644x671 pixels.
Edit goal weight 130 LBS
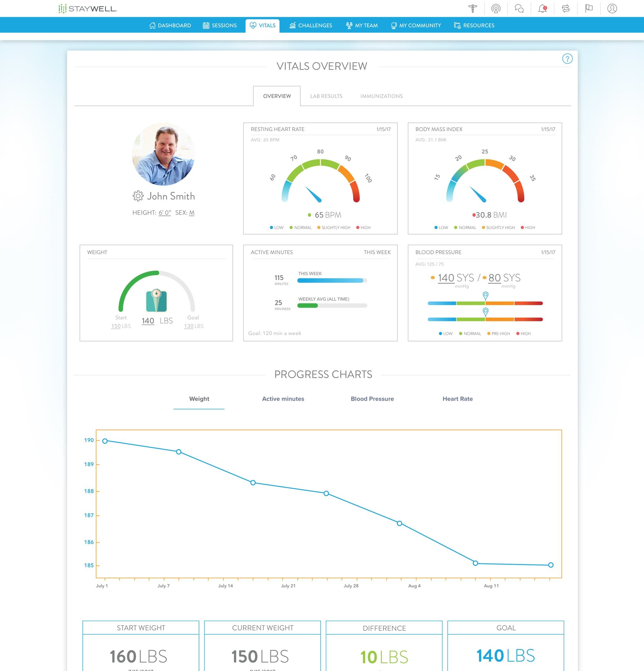[x=194, y=326]
